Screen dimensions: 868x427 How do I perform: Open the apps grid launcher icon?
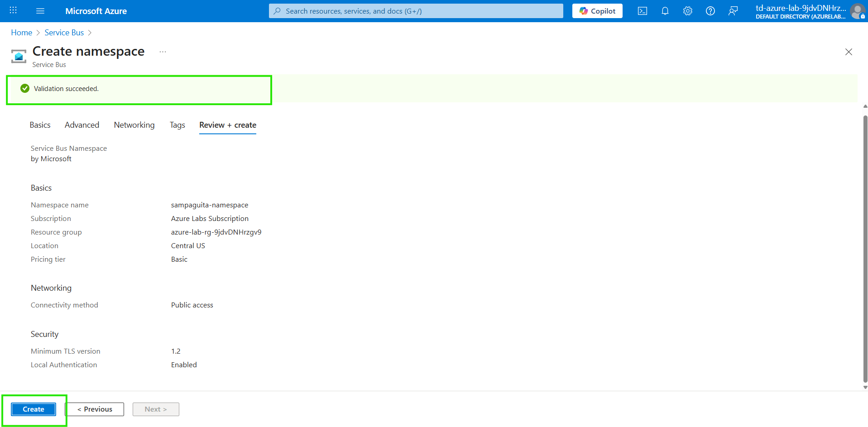click(13, 11)
